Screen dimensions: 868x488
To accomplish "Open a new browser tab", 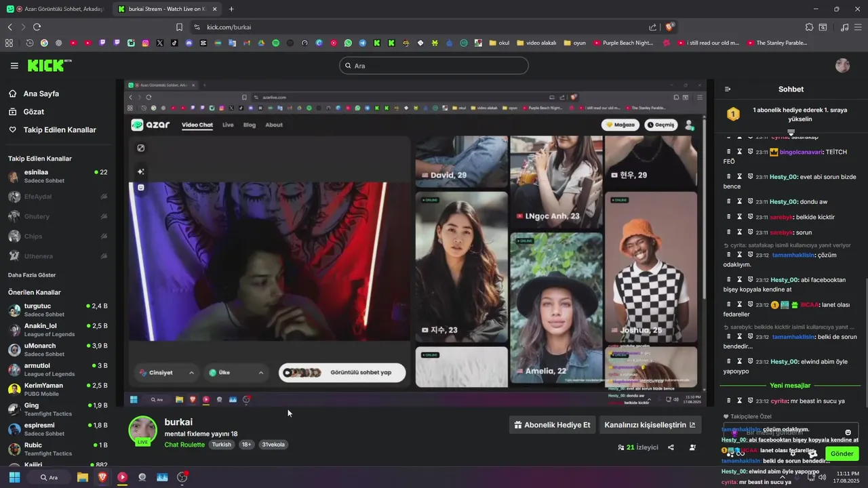I will click(231, 9).
